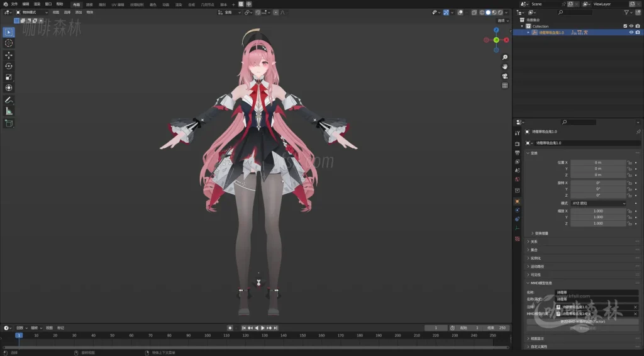This screenshot has height=356, width=644.
Task: Choose the Cursor tool in toolbar
Action: click(9, 43)
